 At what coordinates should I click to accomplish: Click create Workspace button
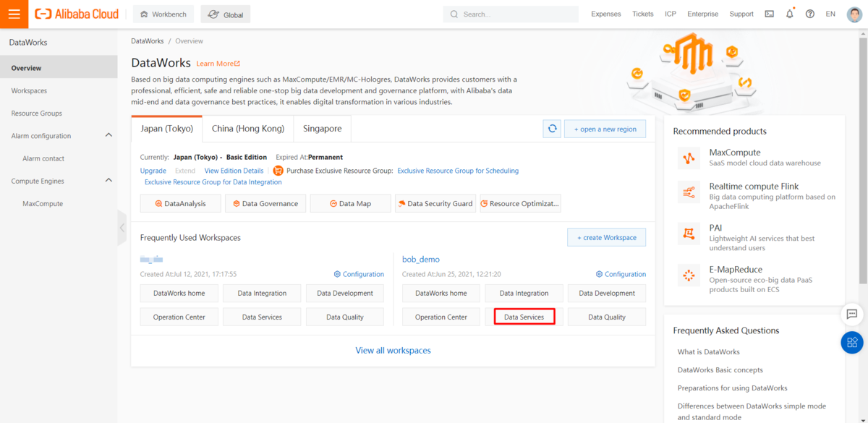607,237
